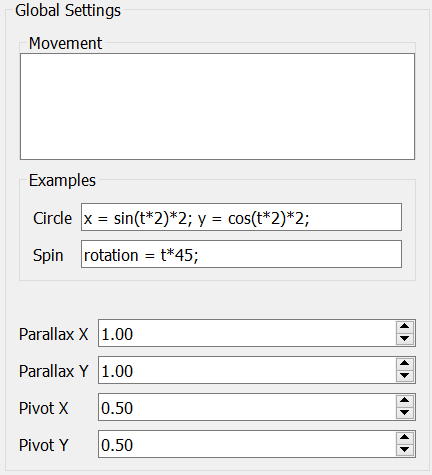Decrease Parallax X with down arrow

405,339
